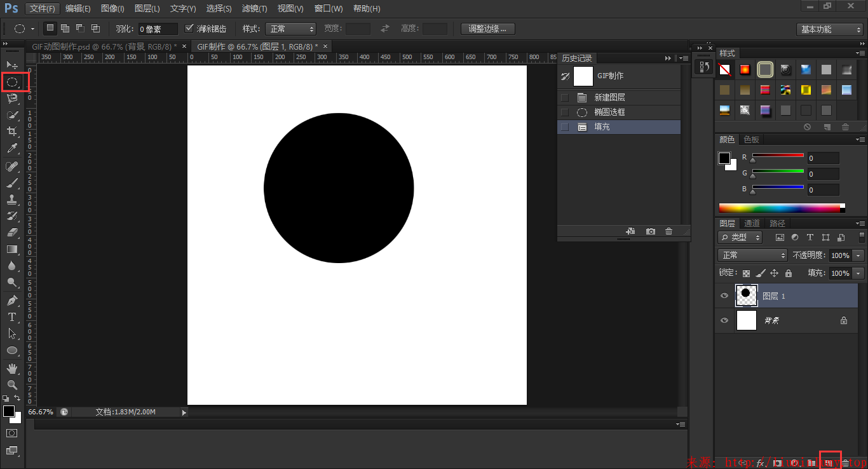Set history brush source for 椭圆选框
The height and width of the screenshot is (469, 868).
564,112
